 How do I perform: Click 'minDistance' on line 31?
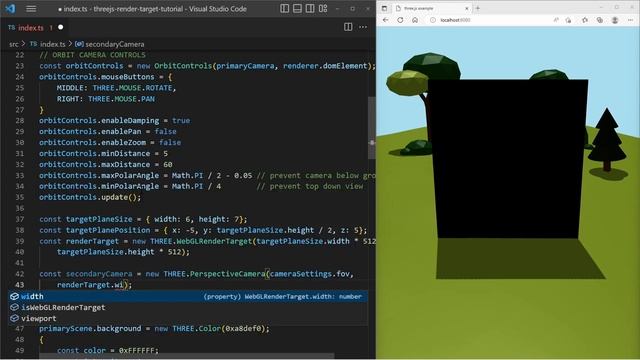pos(126,153)
